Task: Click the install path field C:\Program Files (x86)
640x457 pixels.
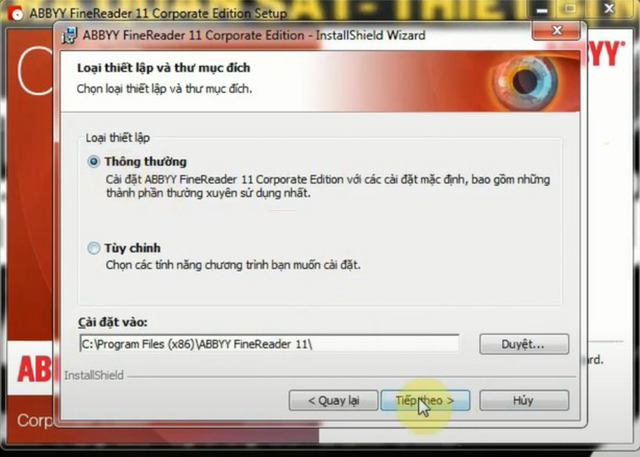Action: tap(268, 344)
